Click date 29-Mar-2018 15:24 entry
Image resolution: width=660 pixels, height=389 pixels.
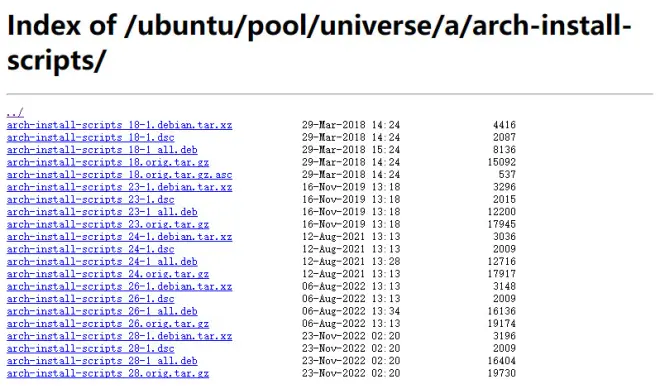[351, 150]
